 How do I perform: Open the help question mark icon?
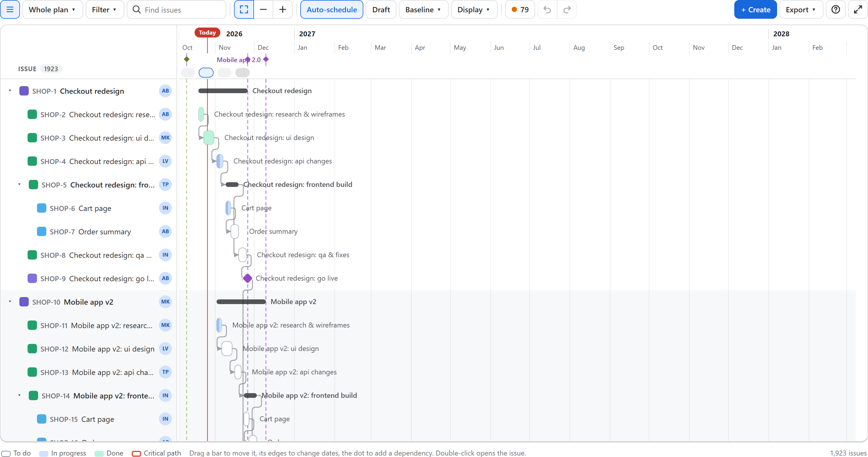tap(835, 9)
